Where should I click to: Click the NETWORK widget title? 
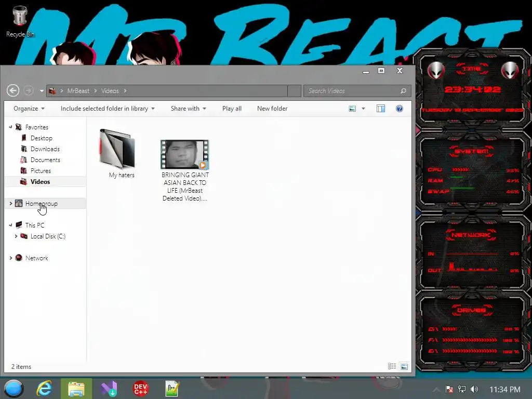(471, 235)
